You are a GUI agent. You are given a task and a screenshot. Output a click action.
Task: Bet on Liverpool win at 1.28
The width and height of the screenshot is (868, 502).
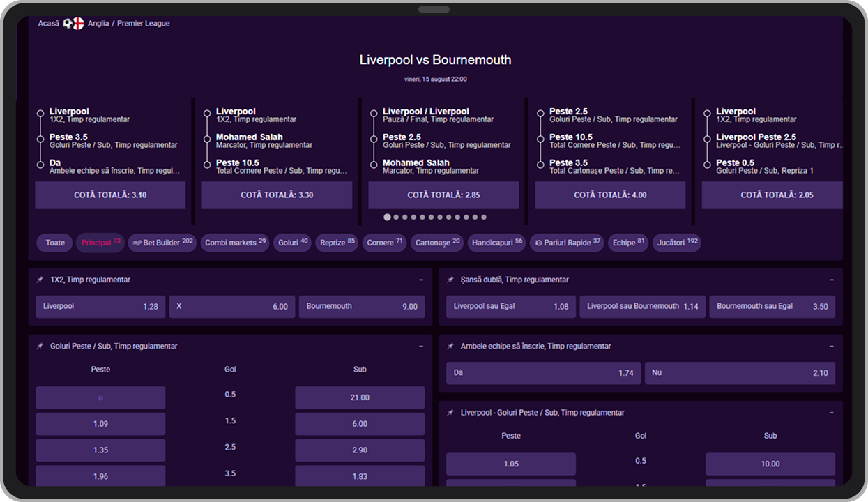(x=100, y=307)
